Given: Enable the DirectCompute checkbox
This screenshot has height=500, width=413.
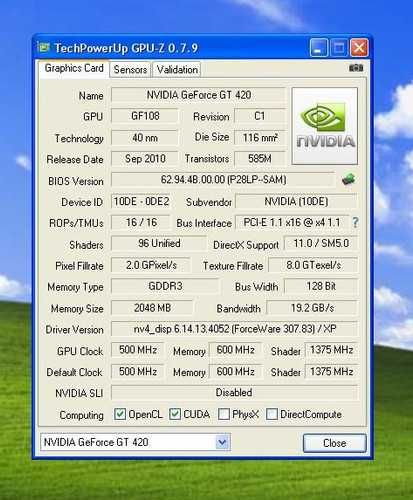Looking at the screenshot, I should coord(272,414).
